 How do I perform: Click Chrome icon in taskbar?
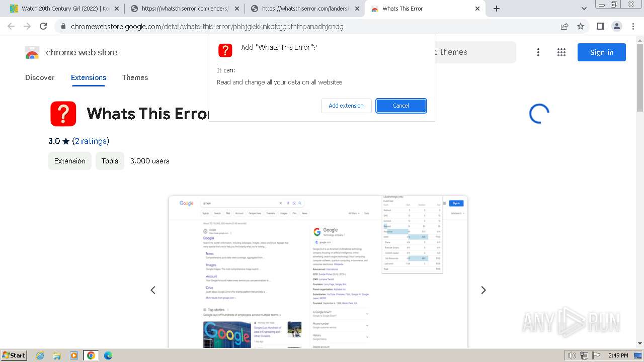click(x=91, y=355)
